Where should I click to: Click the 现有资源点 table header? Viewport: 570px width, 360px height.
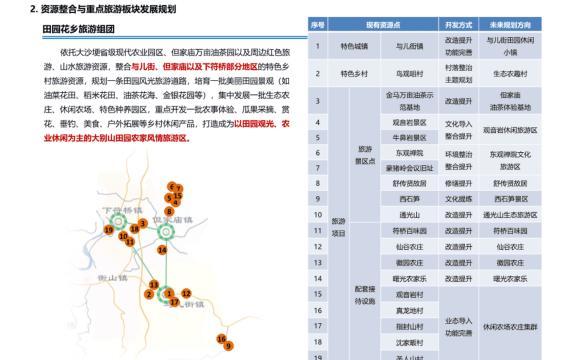[x=383, y=25]
